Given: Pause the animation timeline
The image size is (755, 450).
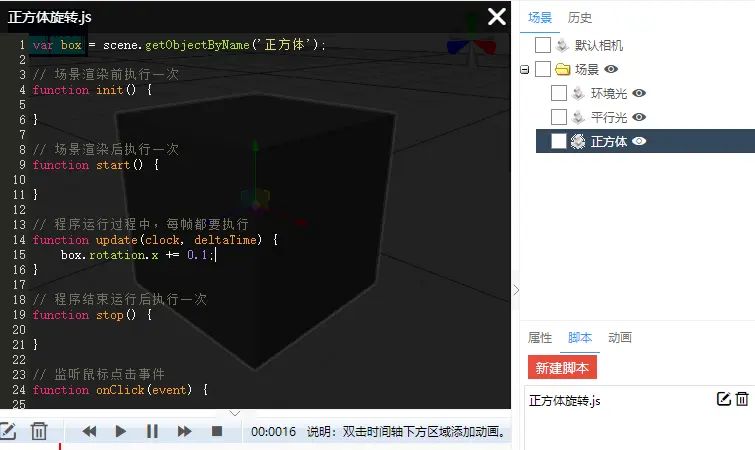Looking at the screenshot, I should point(152,431).
